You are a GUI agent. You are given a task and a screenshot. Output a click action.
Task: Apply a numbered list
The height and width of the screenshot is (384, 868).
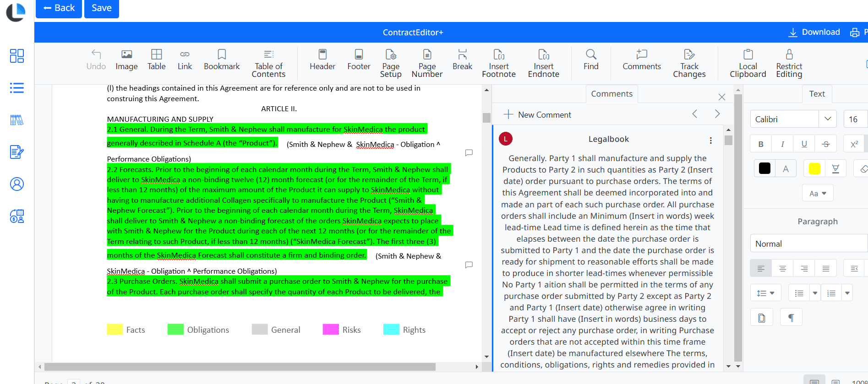click(x=832, y=293)
